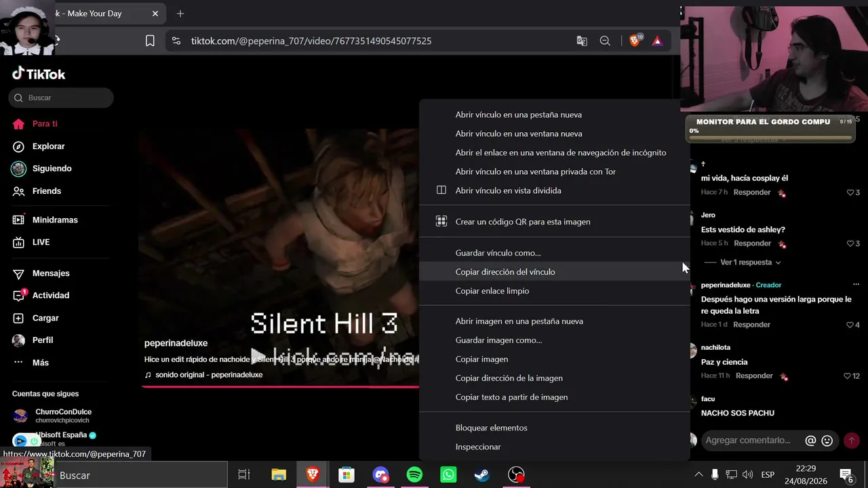The height and width of the screenshot is (488, 868).
Task: Open WhatsApp from the taskbar
Action: [448, 475]
